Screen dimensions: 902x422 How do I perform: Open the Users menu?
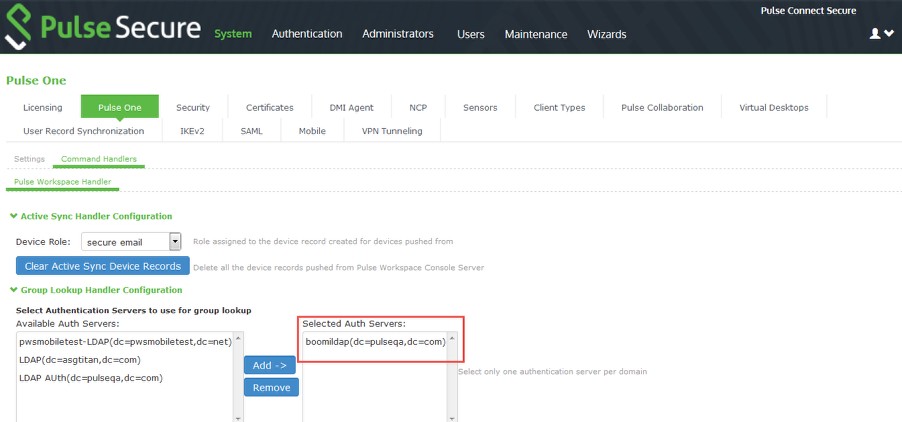pos(471,34)
